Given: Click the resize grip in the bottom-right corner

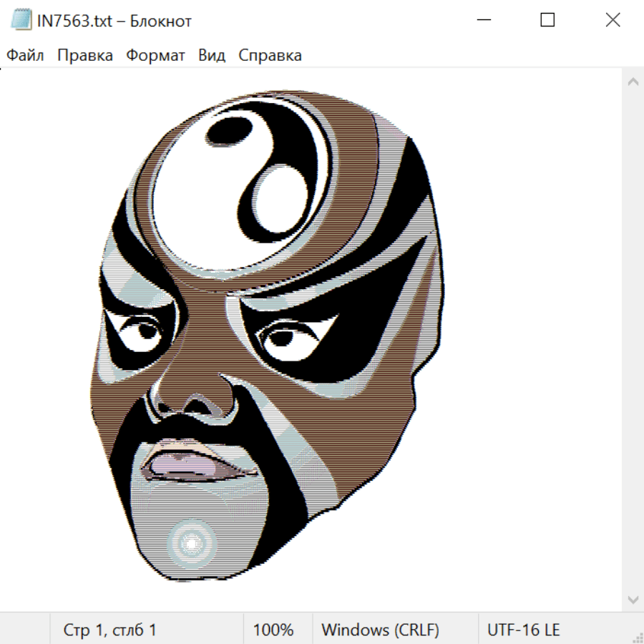Looking at the screenshot, I should pos(637,637).
